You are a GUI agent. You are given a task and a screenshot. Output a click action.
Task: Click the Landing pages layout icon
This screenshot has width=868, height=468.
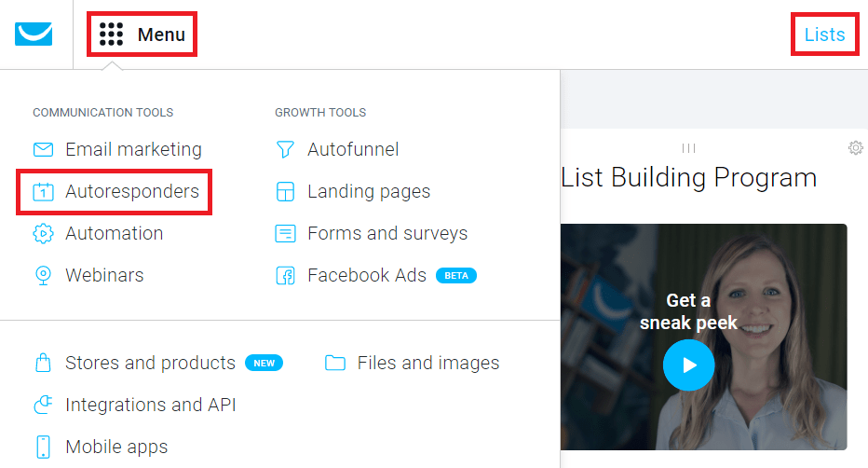point(285,192)
